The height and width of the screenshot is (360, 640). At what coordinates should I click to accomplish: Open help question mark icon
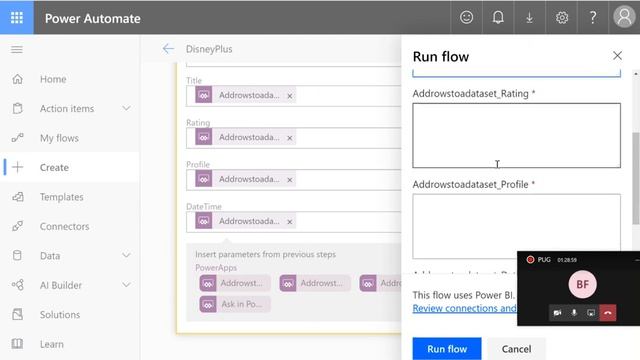[593, 18]
